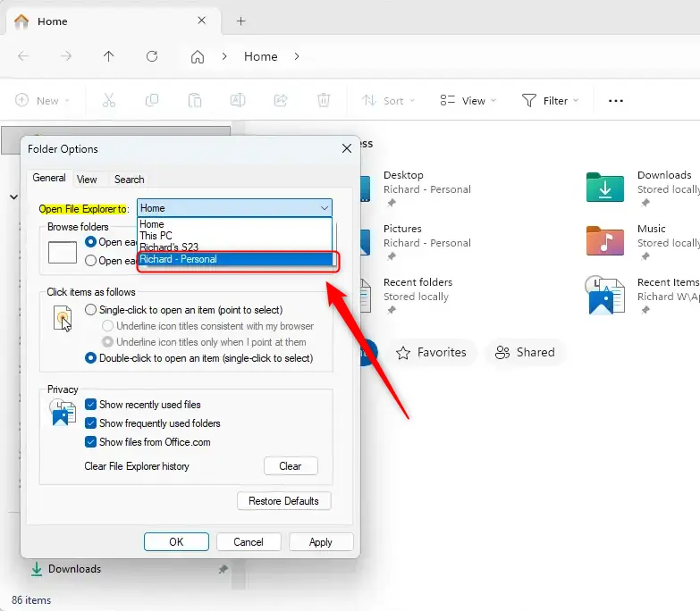Refresh the File Explorer view
This screenshot has width=700, height=611.
point(152,56)
